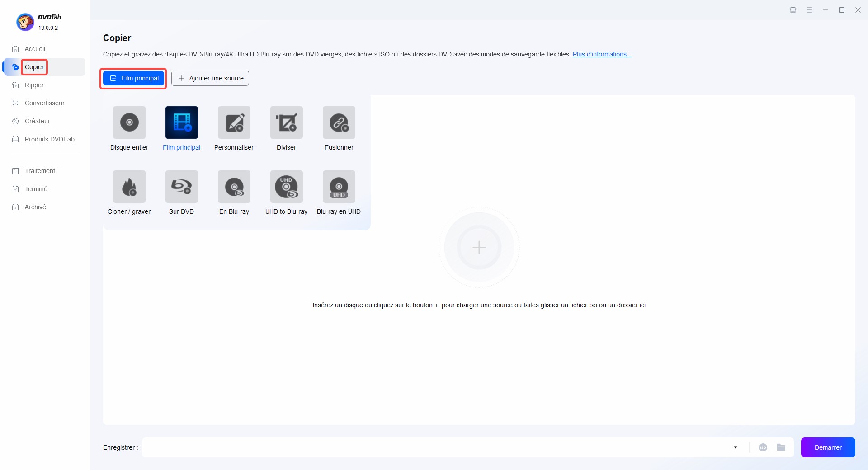Screen dimensions: 868x470
Task: Select the Personnaliser mode icon
Action: pos(234,122)
